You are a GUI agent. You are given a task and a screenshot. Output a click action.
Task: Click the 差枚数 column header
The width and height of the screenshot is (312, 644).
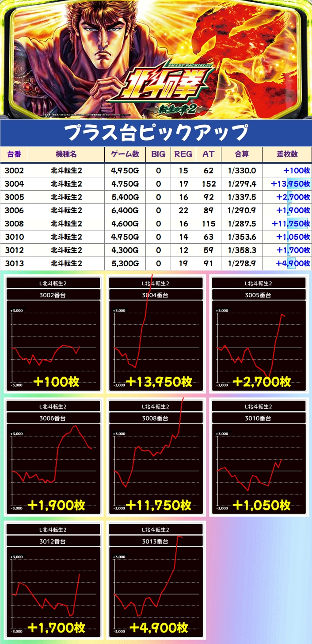(x=287, y=154)
